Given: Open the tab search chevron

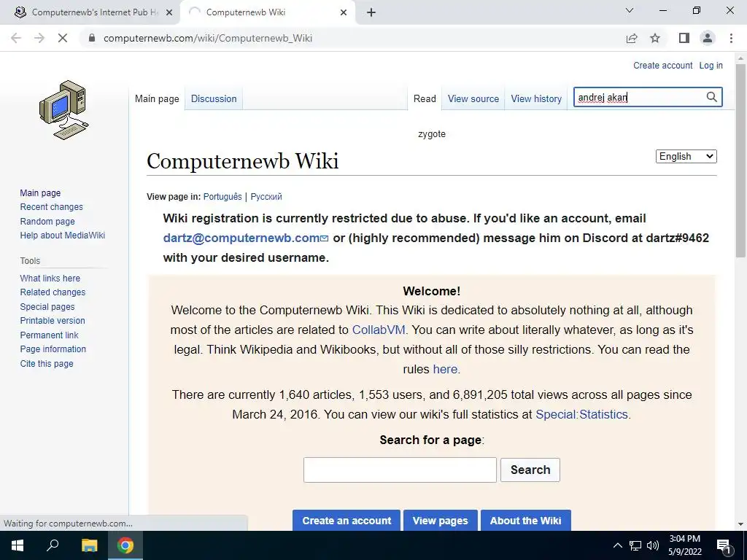Looking at the screenshot, I should (630, 10).
